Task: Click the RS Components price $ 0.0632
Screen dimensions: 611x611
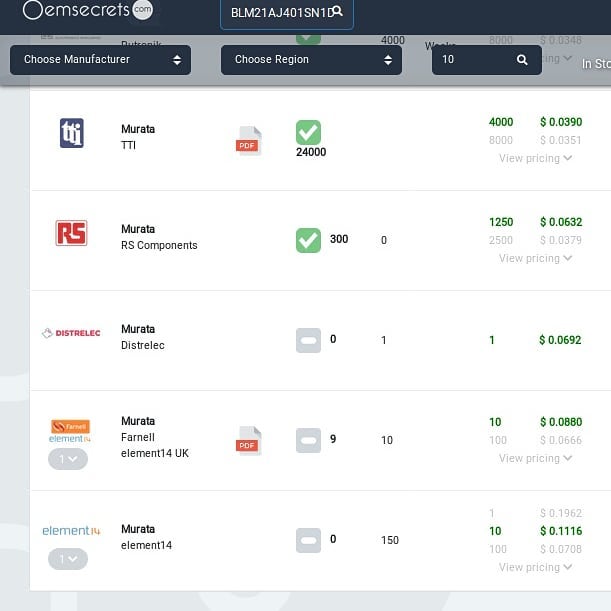Action: pos(561,222)
